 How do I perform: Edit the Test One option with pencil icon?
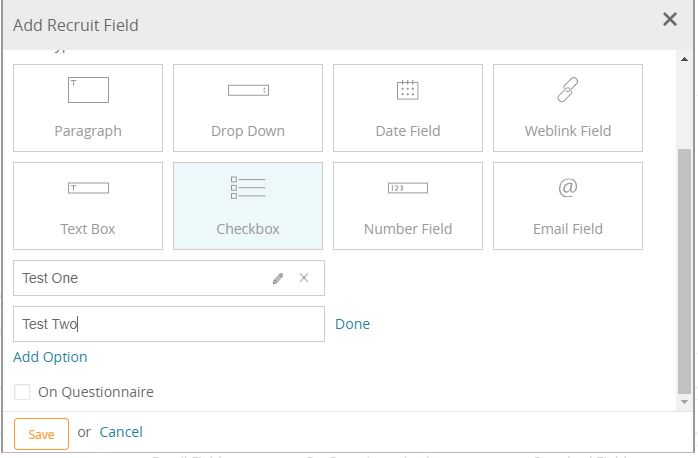tap(278, 278)
